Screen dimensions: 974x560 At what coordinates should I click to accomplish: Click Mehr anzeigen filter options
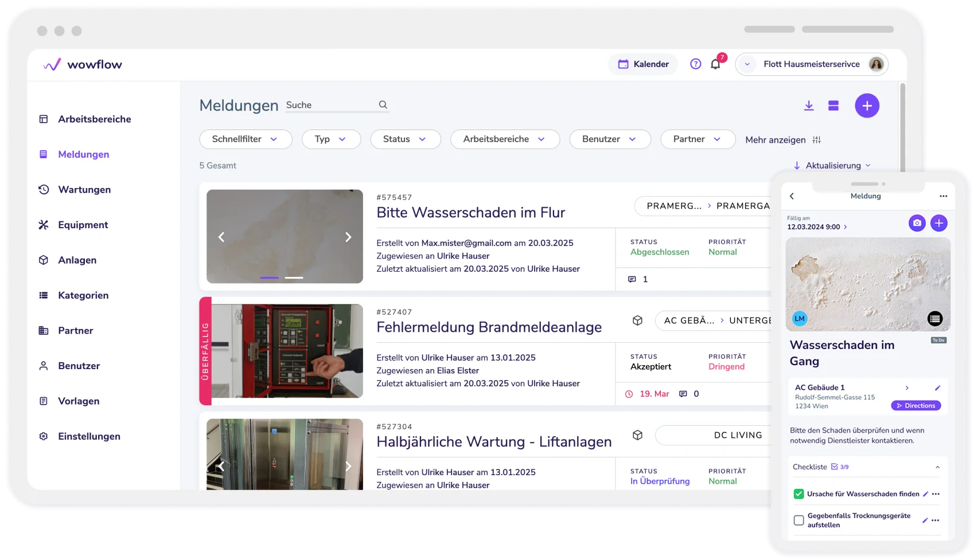coord(783,140)
